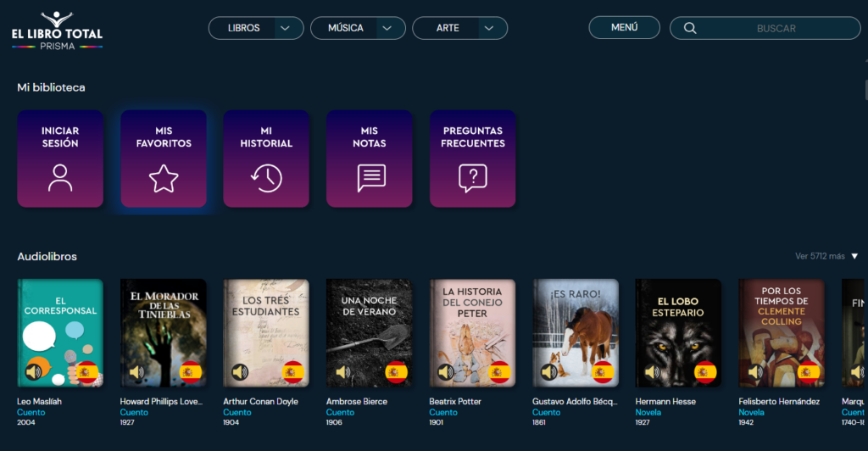This screenshot has height=451, width=868.
Task: Click Cuento genre under Beatrix Potter
Action: [442, 412]
